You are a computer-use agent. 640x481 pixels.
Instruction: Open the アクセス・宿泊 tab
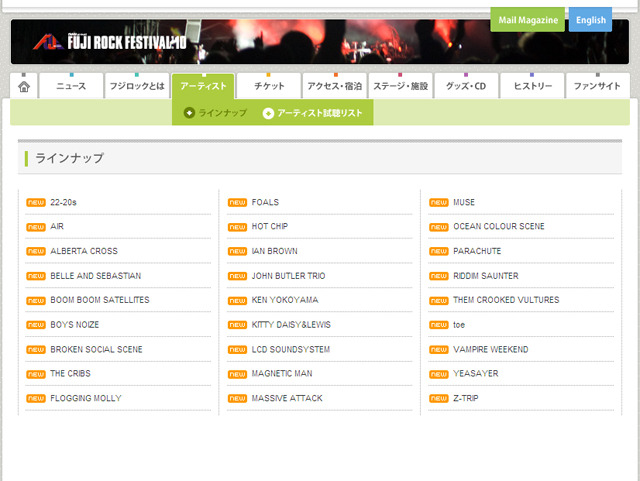(x=335, y=86)
